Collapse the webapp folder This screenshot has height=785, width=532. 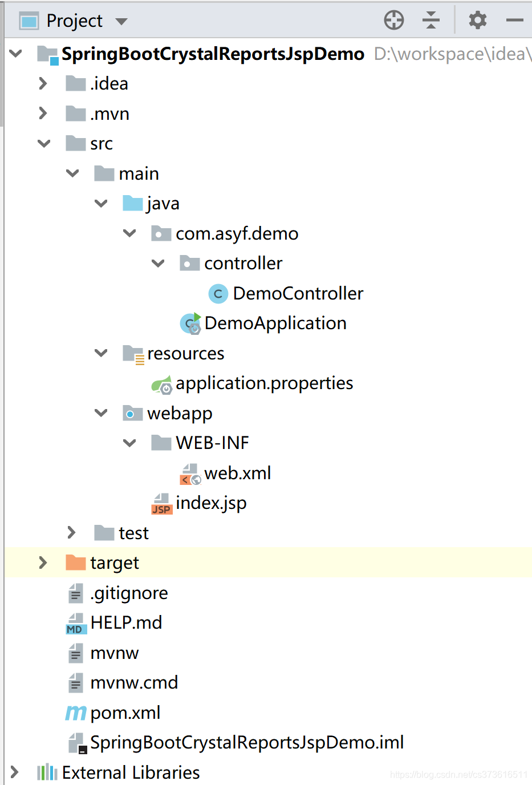[101, 413]
